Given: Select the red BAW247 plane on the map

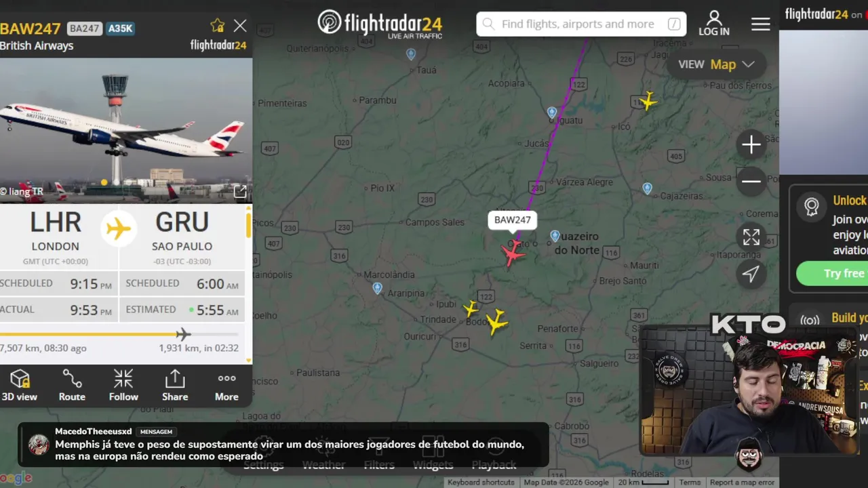Looking at the screenshot, I should tap(512, 253).
